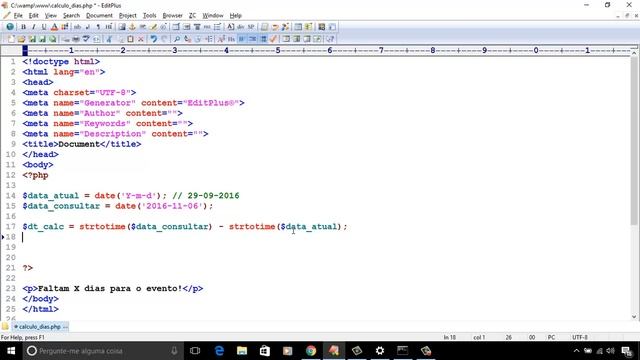Open the View menu
Screen dimensions: 640x360
point(51,16)
